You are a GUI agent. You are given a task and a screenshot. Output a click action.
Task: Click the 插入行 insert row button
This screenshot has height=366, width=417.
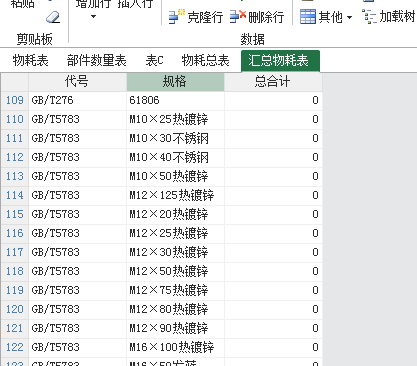[135, 3]
